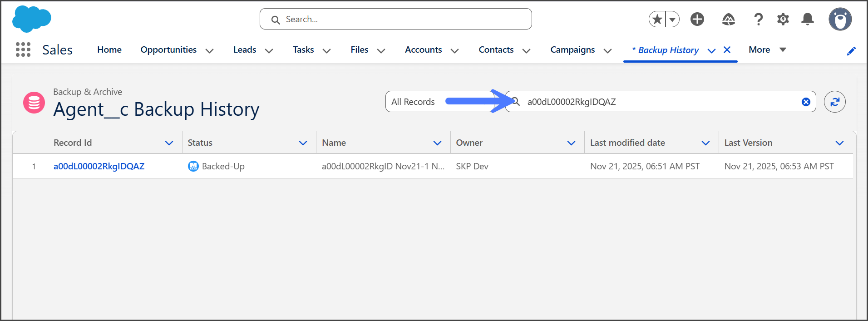Click the Global Actions plus icon
This screenshot has height=321, width=868.
[x=697, y=19]
